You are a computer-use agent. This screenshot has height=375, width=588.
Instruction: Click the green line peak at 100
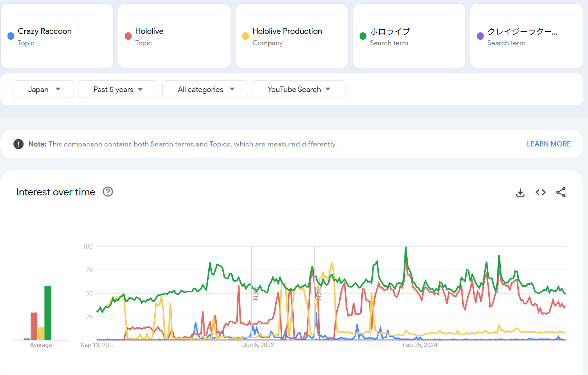pos(406,247)
